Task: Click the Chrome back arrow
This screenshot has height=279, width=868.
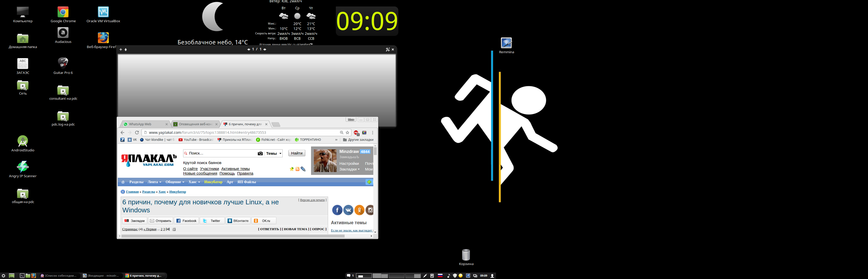Action: 123,133
